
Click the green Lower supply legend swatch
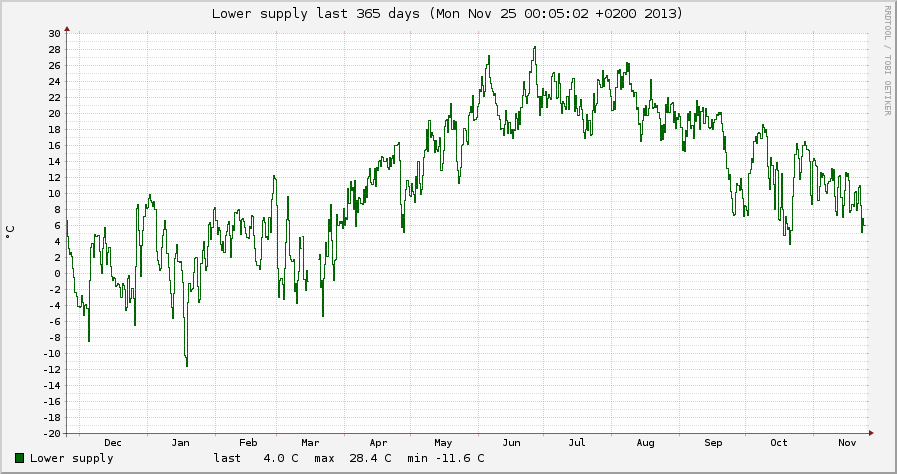(20, 458)
